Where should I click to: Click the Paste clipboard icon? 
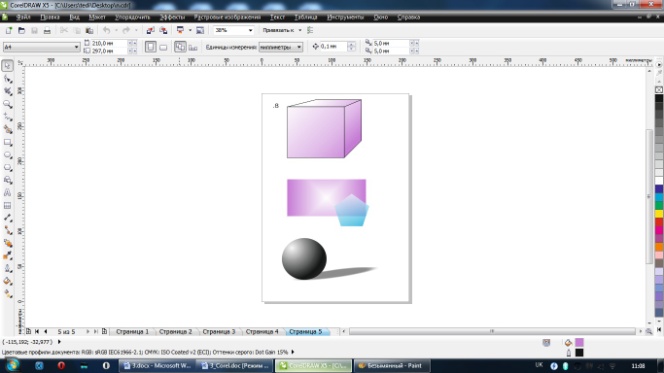click(89, 30)
